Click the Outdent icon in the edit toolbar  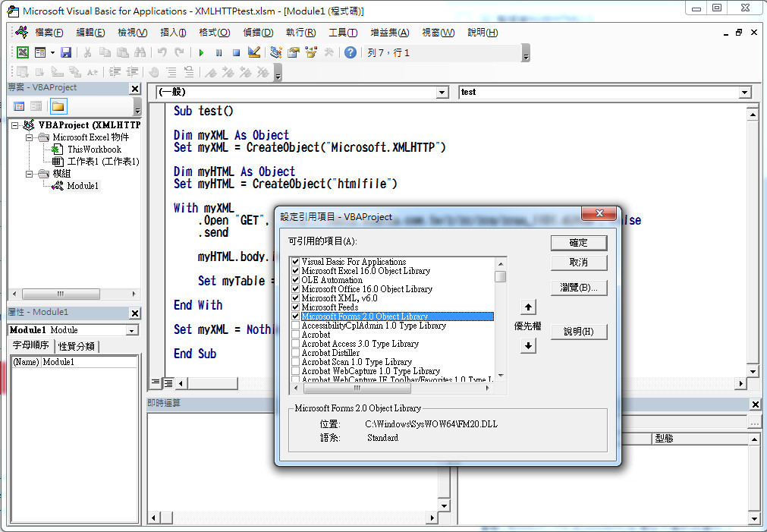coord(132,72)
